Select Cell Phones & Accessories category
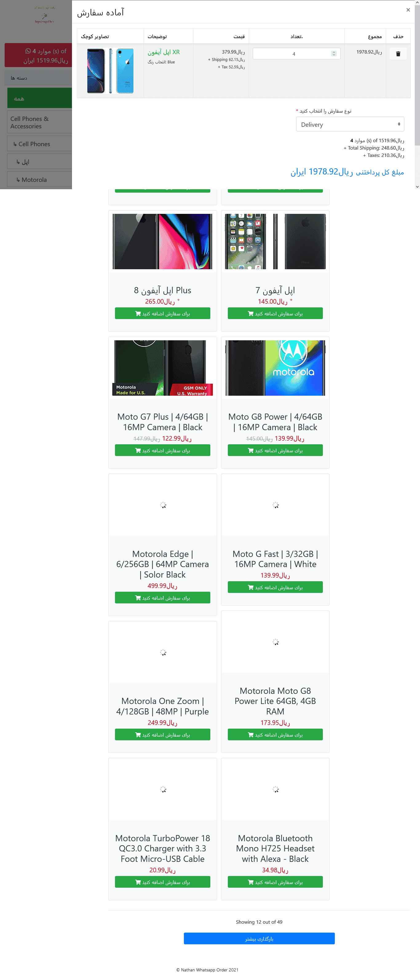420x980 pixels. tap(39, 122)
